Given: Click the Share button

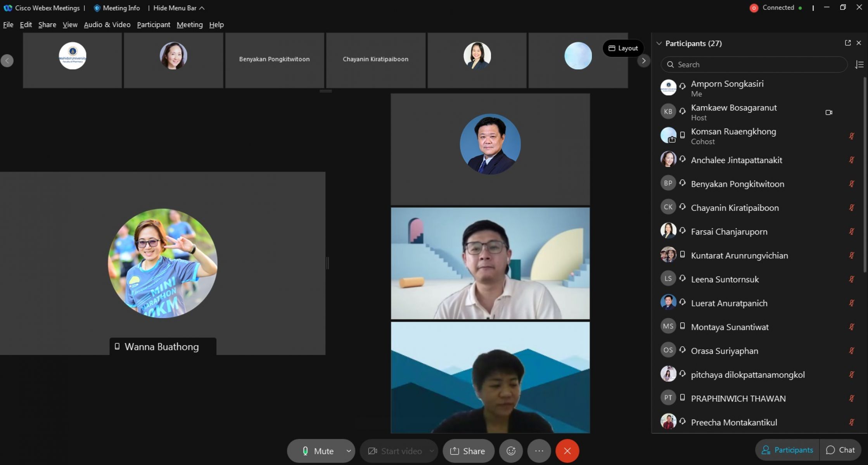Looking at the screenshot, I should (x=468, y=451).
